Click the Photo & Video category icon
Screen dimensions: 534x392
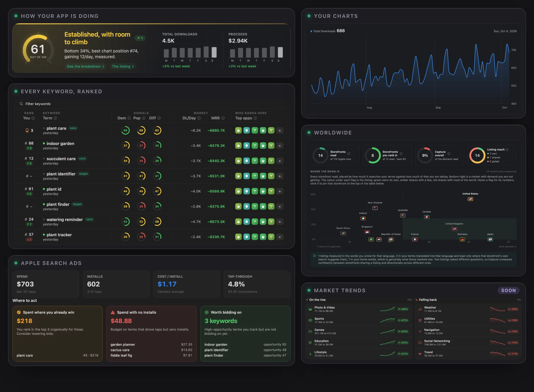tap(310, 309)
